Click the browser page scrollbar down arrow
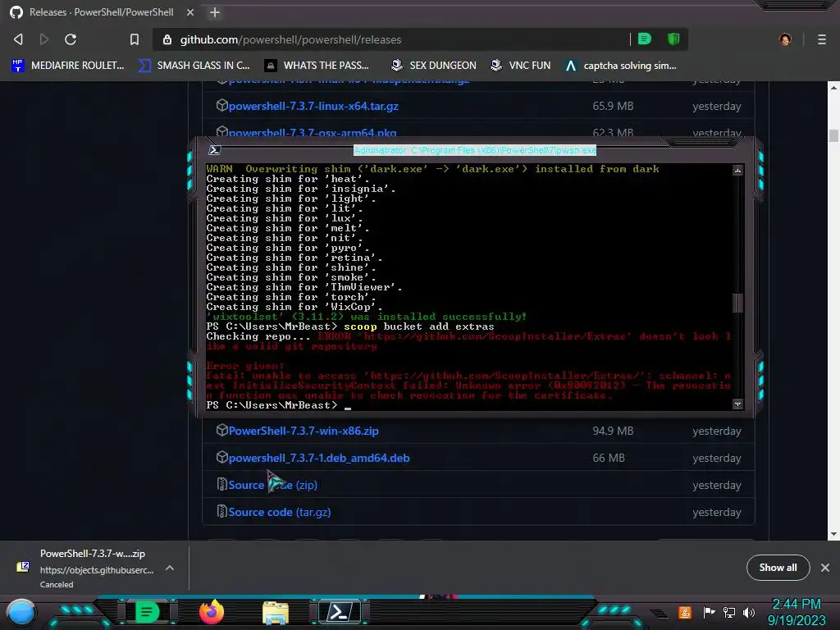 pyautogui.click(x=833, y=534)
